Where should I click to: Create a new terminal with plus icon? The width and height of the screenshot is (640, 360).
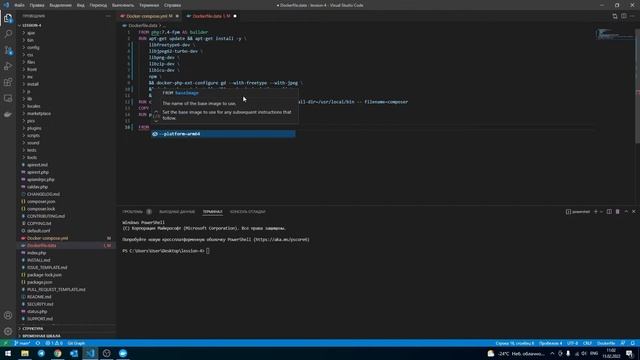596,211
